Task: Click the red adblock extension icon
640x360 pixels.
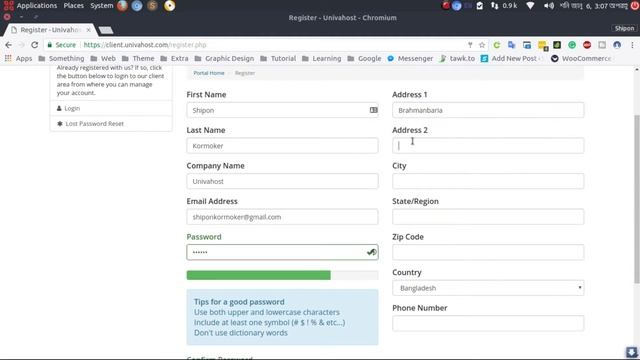Action: (587, 45)
